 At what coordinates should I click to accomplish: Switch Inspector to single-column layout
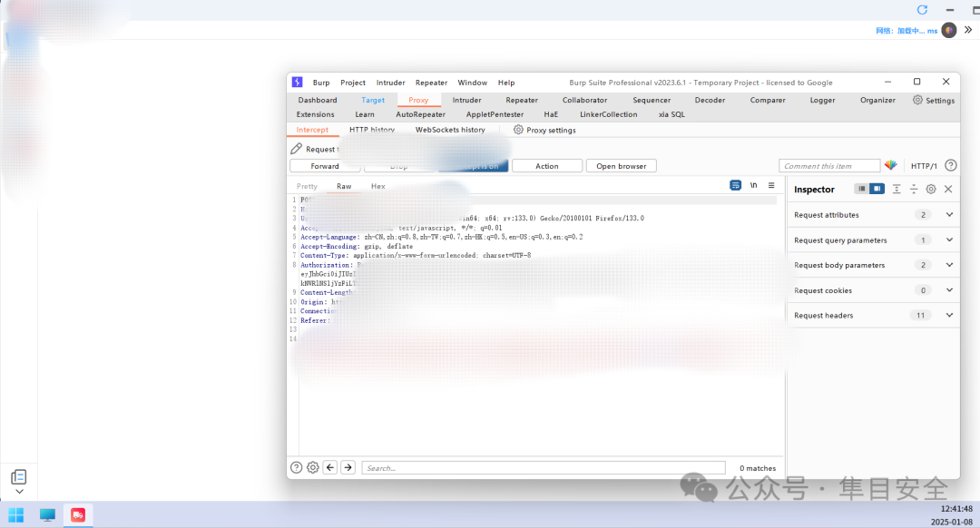[x=861, y=189]
